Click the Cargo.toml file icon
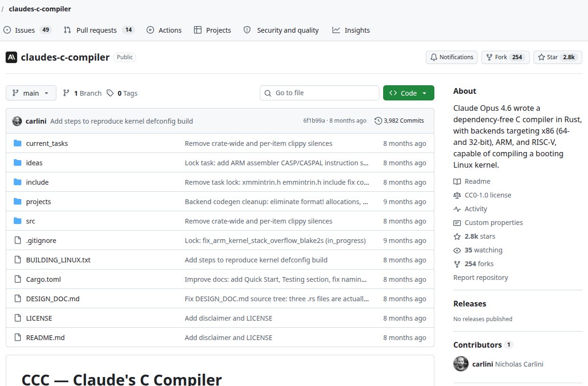 [18, 279]
